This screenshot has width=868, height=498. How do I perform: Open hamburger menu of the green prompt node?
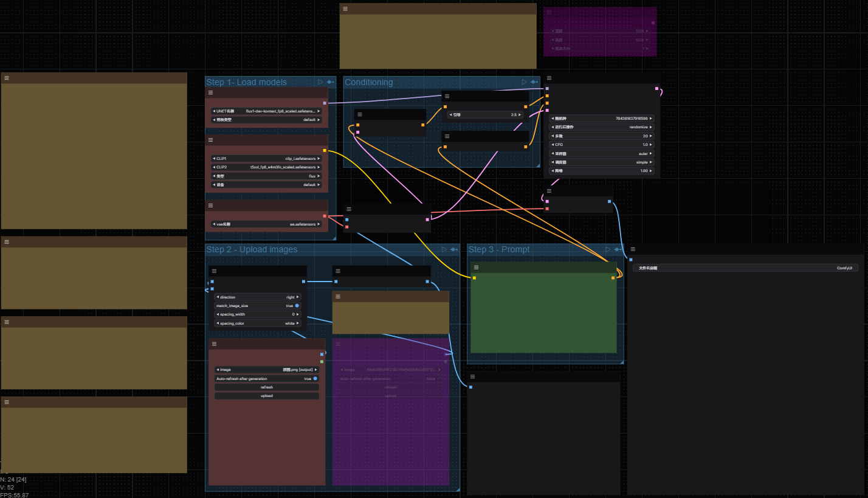(476, 267)
